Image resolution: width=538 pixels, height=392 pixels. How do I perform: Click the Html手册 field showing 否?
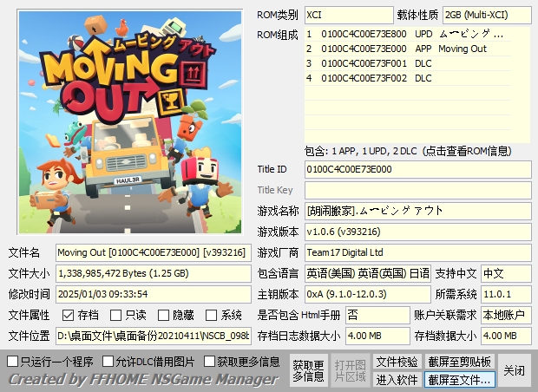tap(377, 315)
